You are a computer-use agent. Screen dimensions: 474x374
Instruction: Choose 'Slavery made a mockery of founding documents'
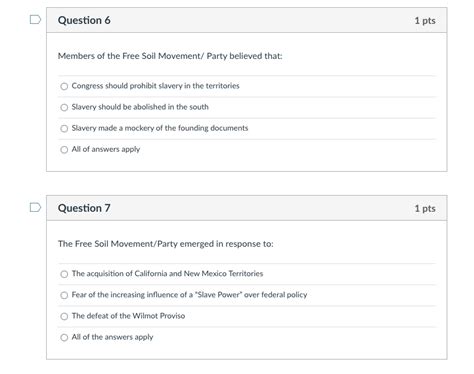click(x=64, y=128)
